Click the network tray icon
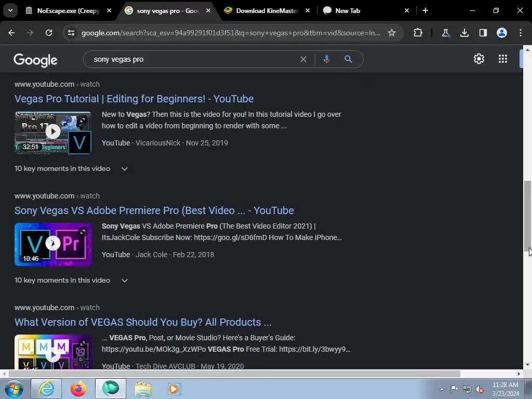The height and width of the screenshot is (399, 532). 467,389
